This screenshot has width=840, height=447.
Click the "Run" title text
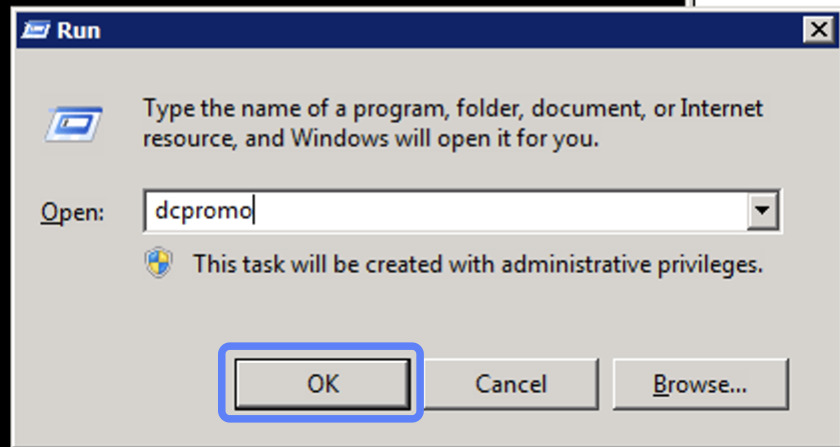(x=78, y=31)
